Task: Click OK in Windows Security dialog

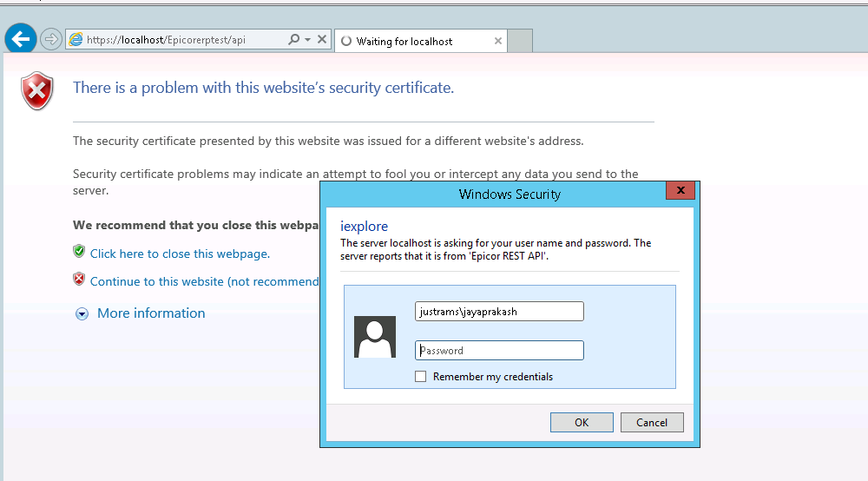Action: pos(582,422)
